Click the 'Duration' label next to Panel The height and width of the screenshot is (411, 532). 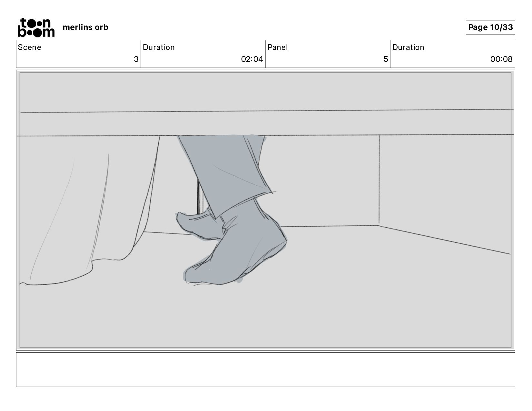pos(408,47)
